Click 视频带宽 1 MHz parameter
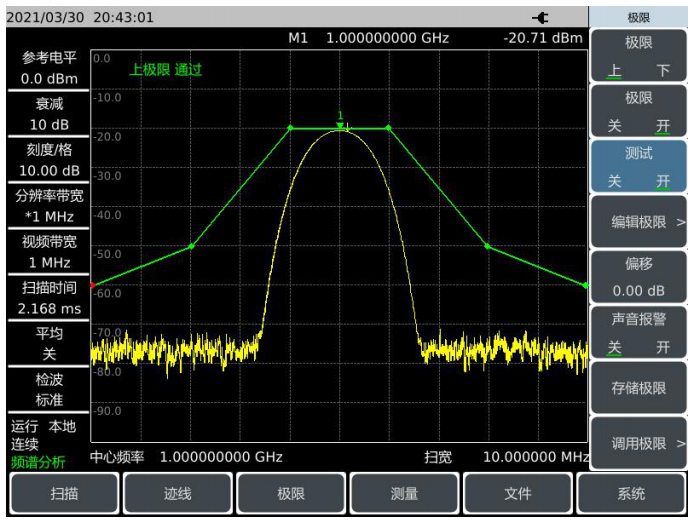 (49, 252)
